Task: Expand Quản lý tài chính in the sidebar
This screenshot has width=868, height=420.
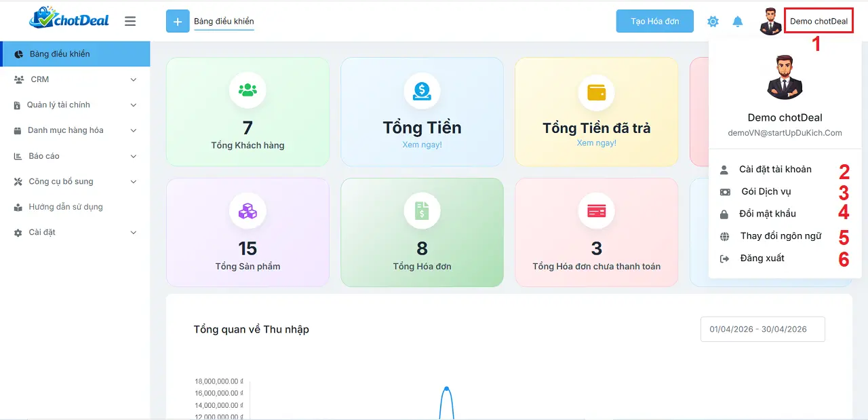Action: click(x=75, y=104)
